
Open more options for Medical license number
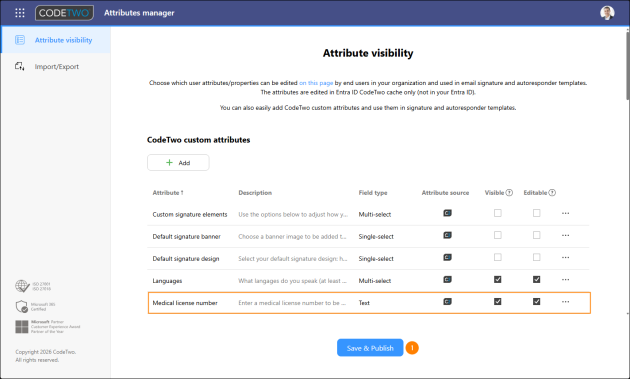[x=565, y=302]
